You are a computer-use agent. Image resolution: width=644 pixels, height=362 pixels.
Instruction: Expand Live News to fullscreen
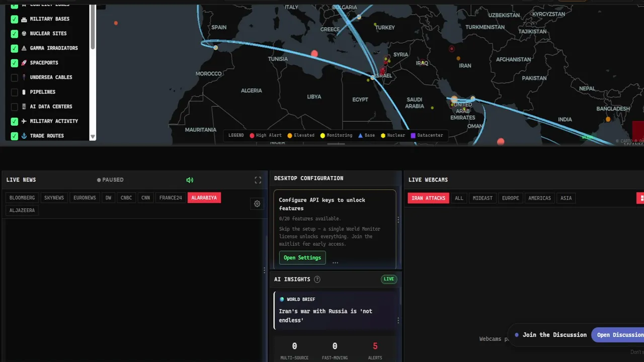pos(258,180)
